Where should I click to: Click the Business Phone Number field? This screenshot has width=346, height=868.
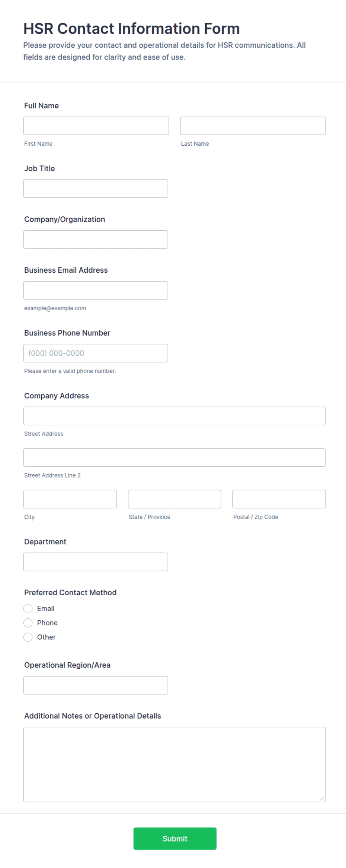[x=96, y=353]
